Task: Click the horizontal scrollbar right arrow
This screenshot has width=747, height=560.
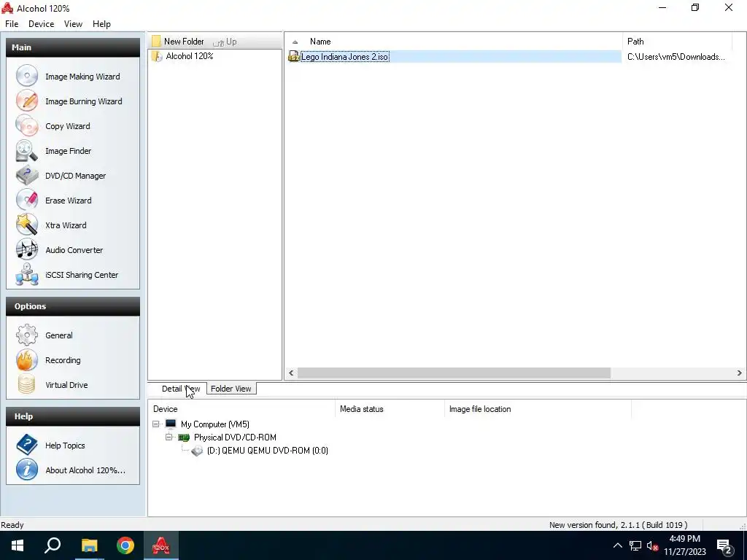Action: [740, 373]
